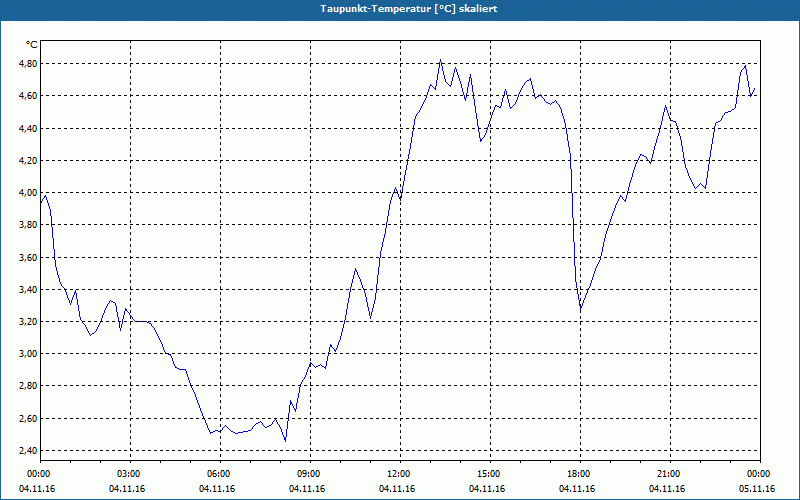This screenshot has height=500, width=800.
Task: Click the 15:00 time label
Action: tap(489, 474)
